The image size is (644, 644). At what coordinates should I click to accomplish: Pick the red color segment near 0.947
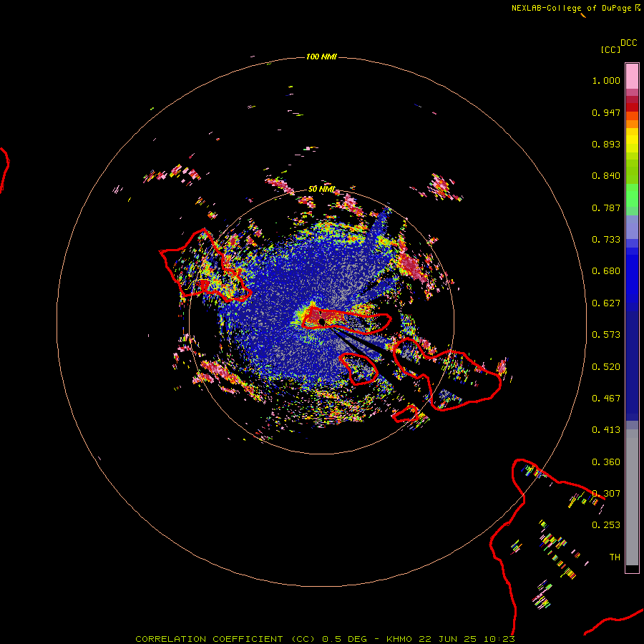[x=632, y=107]
